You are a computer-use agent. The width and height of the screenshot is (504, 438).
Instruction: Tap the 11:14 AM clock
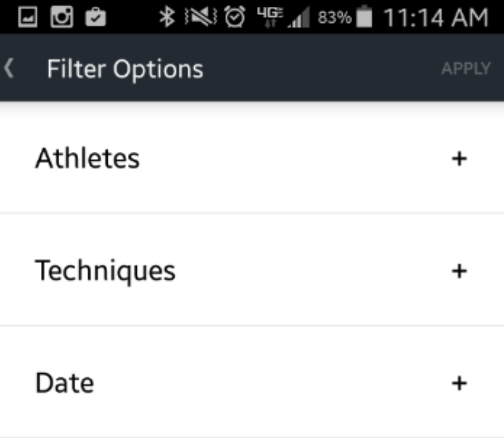(x=436, y=18)
